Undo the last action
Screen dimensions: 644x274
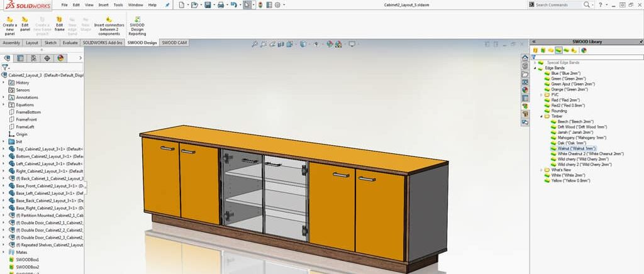(x=233, y=5)
